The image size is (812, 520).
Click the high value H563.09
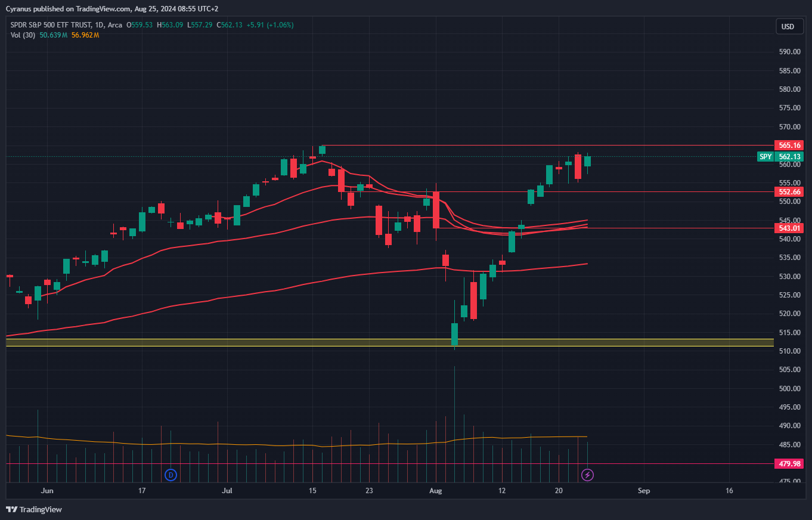click(170, 25)
